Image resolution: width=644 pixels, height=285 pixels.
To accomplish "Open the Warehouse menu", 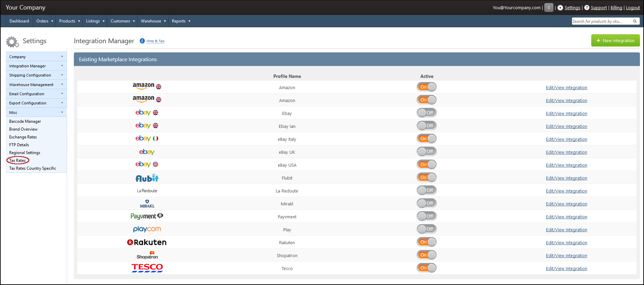I will click(x=153, y=21).
